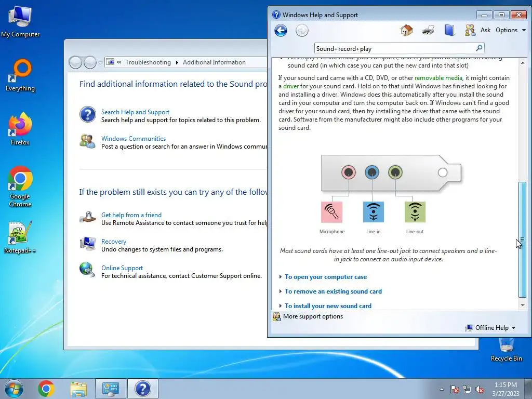Click the back button in Troubleshooting window
This screenshot has height=399, width=532.
point(75,62)
